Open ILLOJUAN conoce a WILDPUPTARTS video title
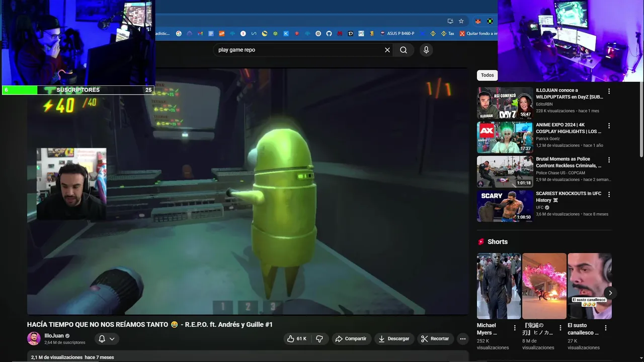Screen dimensions: 644x362 (x=569, y=94)
